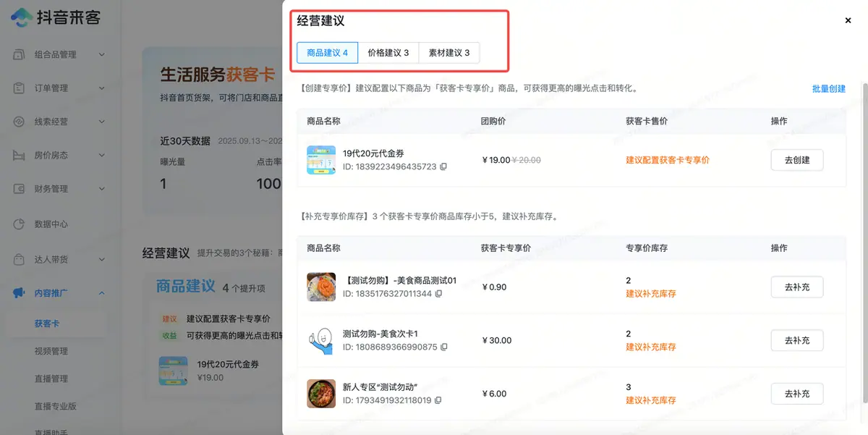Image resolution: width=868 pixels, height=435 pixels.
Task: Copy ID 1835176327011344 via copy icon
Action: [x=438, y=294]
